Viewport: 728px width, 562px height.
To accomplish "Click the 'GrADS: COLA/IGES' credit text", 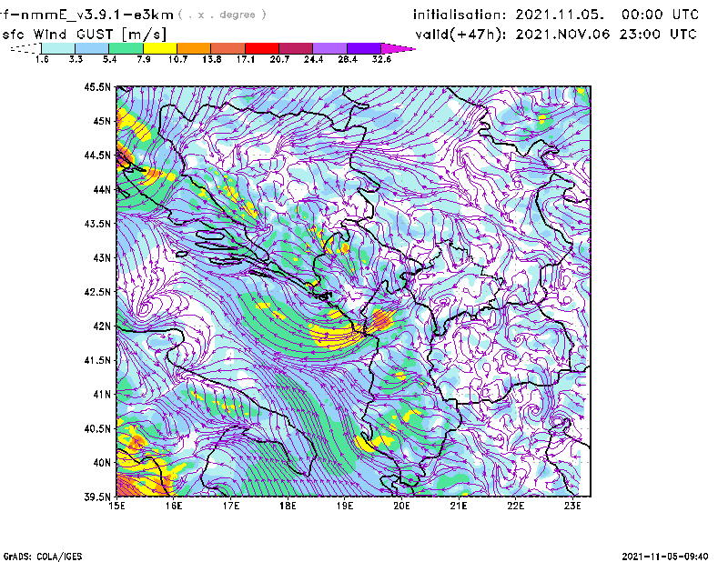I will 43,557.
